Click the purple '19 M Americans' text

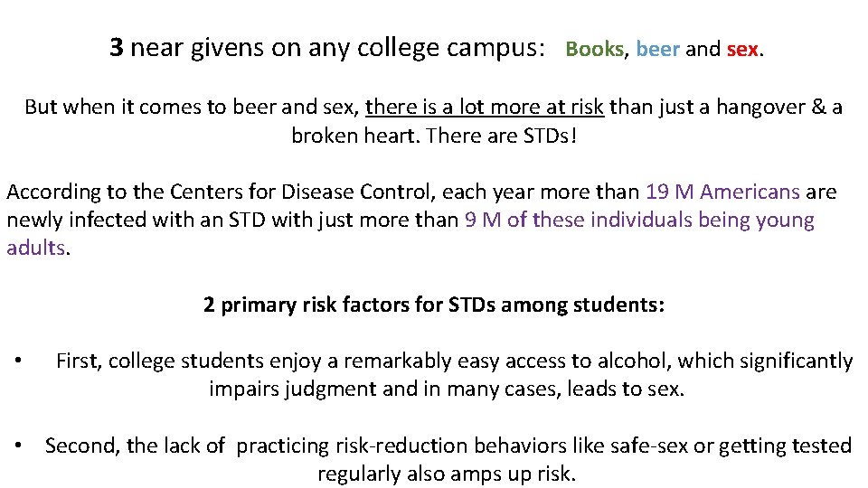[x=722, y=192]
